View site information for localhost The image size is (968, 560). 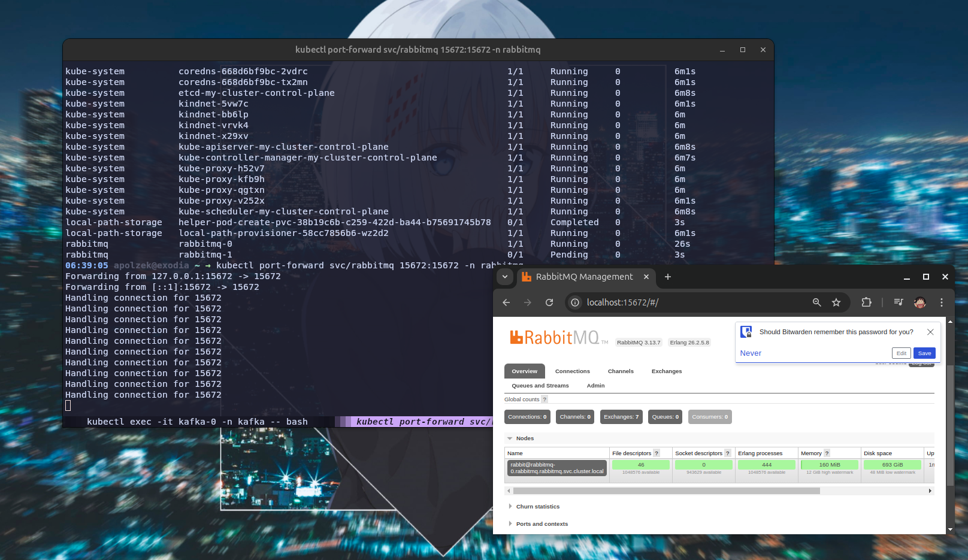pyautogui.click(x=575, y=302)
